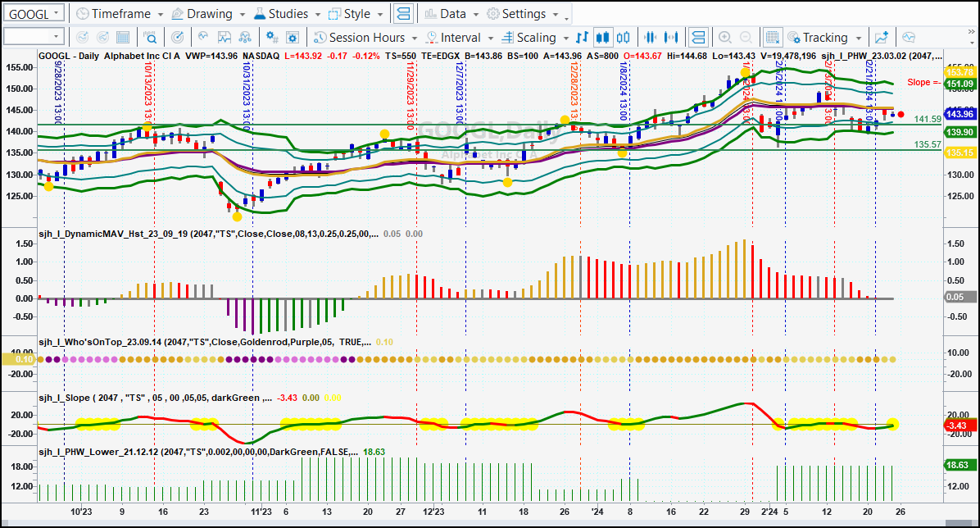Click the blue 143.96 price axis label
980x528 pixels.
[x=960, y=114]
